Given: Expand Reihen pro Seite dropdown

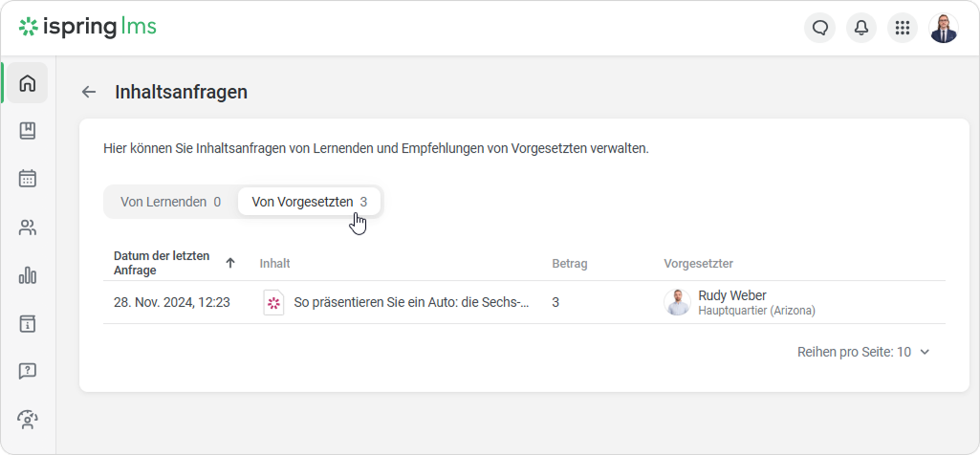Looking at the screenshot, I should pos(863,352).
